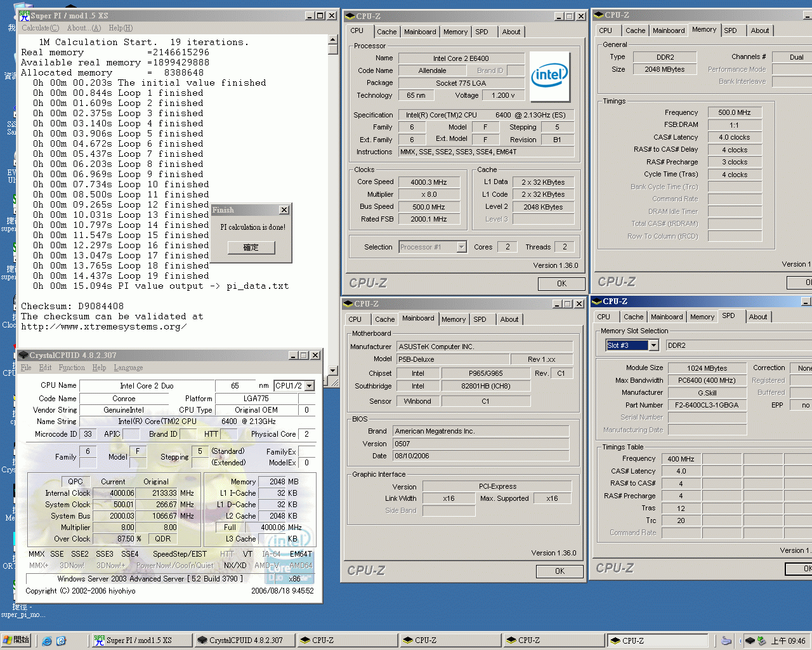Open Edit menu in CrystalCPUID
This screenshot has height=650, width=812.
[x=45, y=368]
